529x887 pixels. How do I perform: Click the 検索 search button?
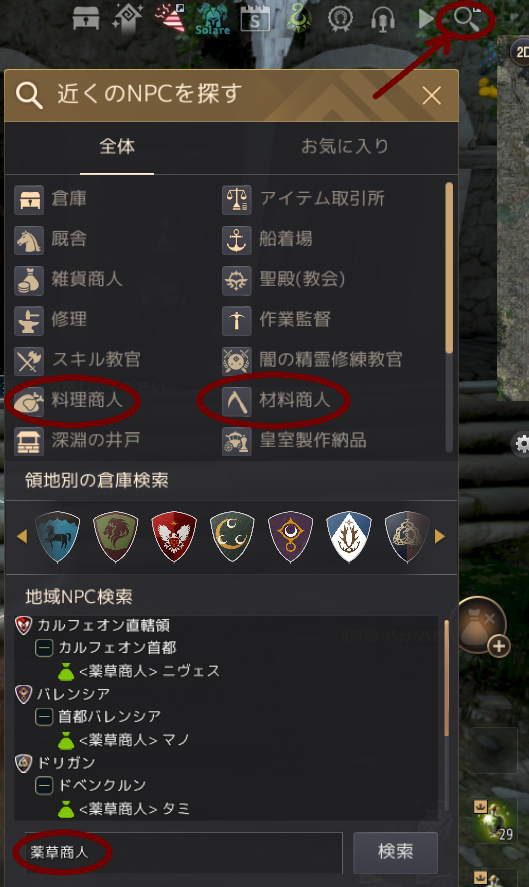[x=395, y=852]
